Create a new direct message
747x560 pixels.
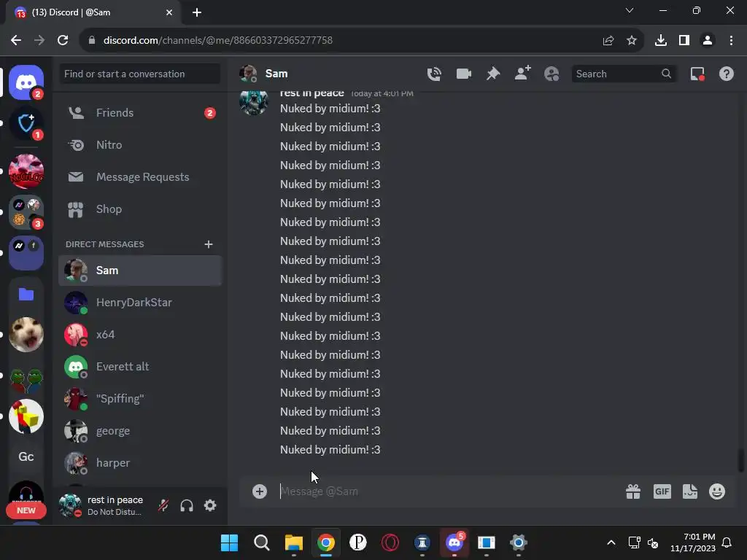tap(209, 244)
